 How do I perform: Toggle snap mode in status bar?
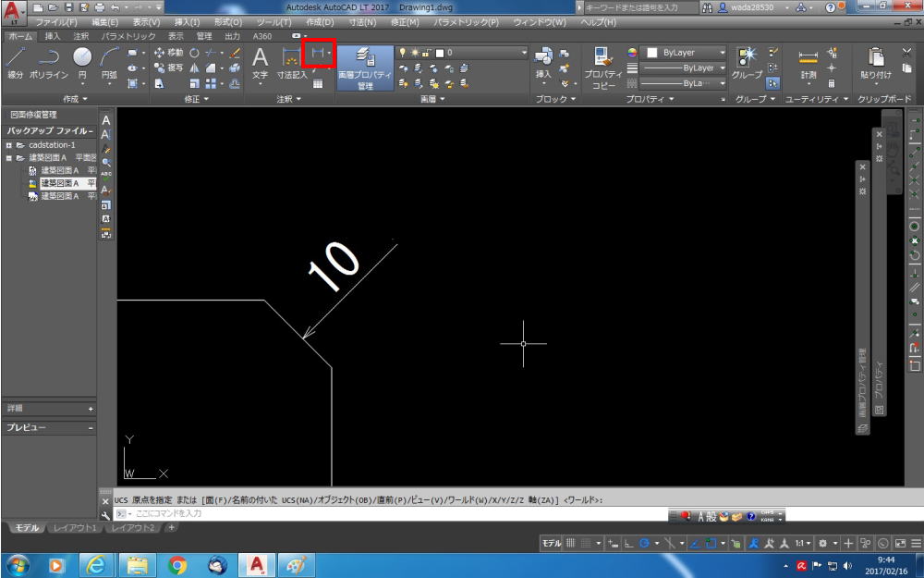pos(586,543)
